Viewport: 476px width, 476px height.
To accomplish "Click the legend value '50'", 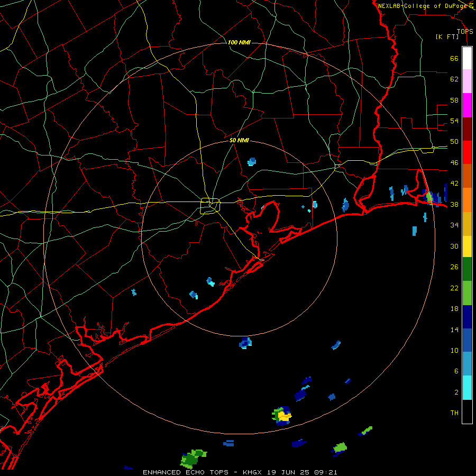I will [454, 142].
